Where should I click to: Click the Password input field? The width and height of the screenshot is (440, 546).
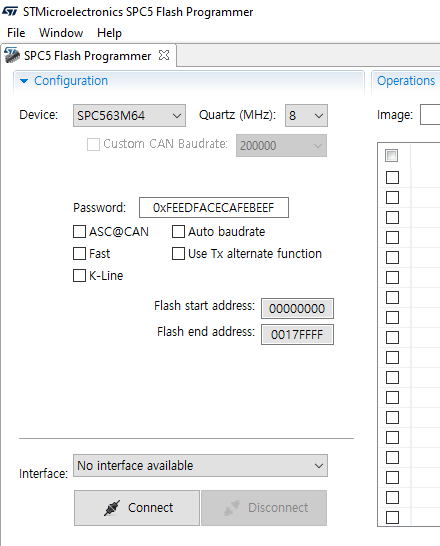(214, 208)
